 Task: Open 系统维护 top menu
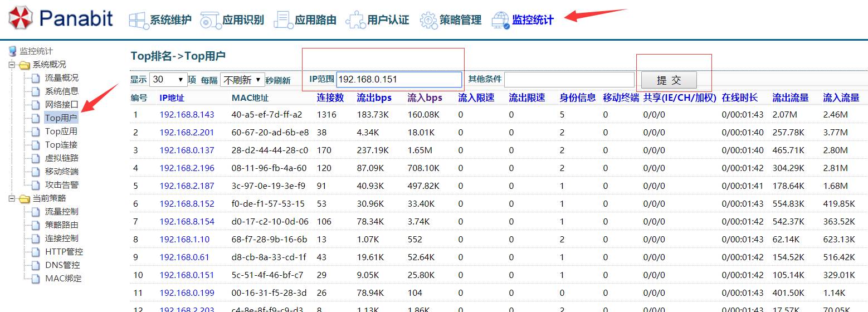[x=170, y=21]
